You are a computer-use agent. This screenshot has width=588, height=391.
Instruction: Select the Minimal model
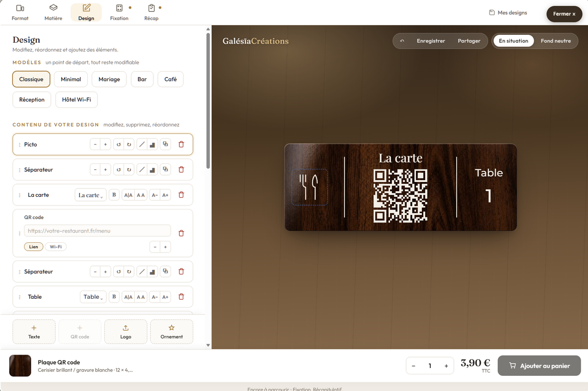coord(71,79)
